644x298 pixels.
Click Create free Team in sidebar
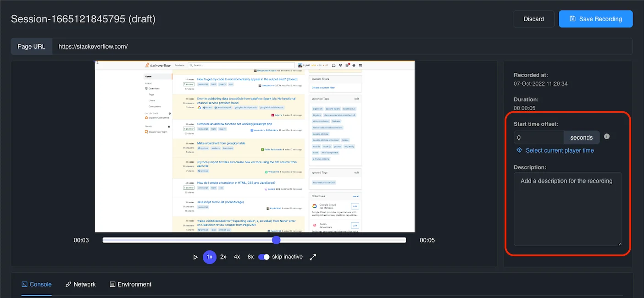click(x=156, y=132)
